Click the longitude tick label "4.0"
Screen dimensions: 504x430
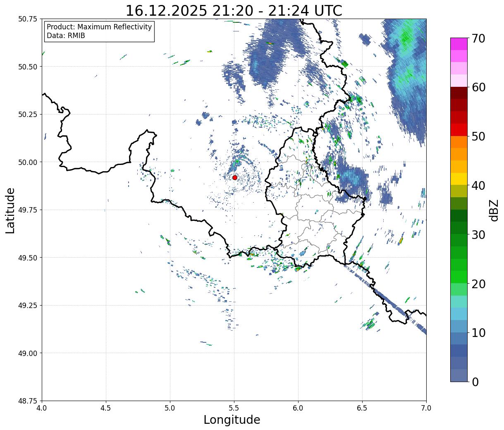42,408
